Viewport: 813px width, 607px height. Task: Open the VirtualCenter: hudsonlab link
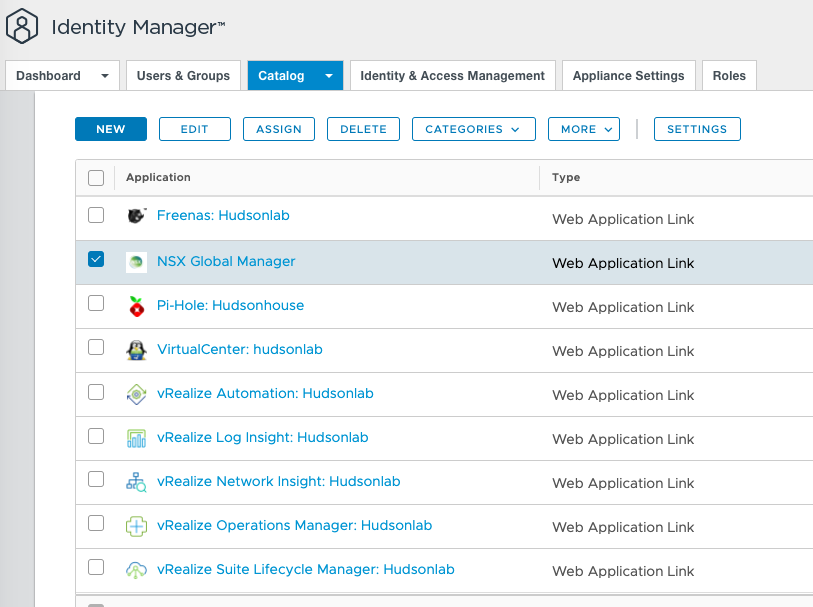(240, 349)
